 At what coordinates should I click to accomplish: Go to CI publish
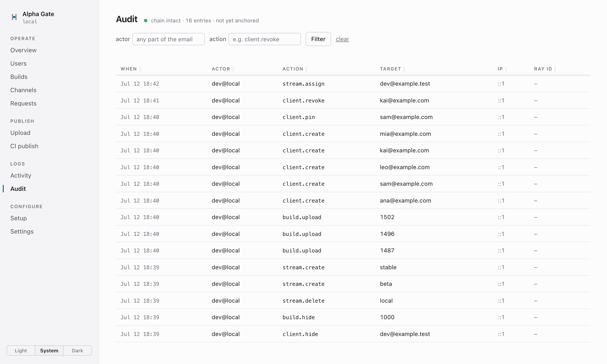click(x=24, y=146)
